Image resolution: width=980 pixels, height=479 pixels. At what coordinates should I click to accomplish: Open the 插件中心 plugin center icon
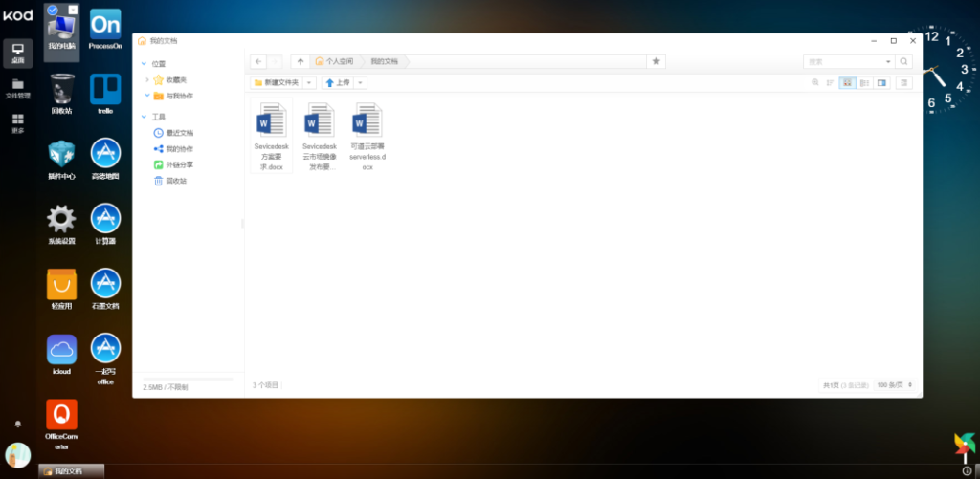[61, 160]
